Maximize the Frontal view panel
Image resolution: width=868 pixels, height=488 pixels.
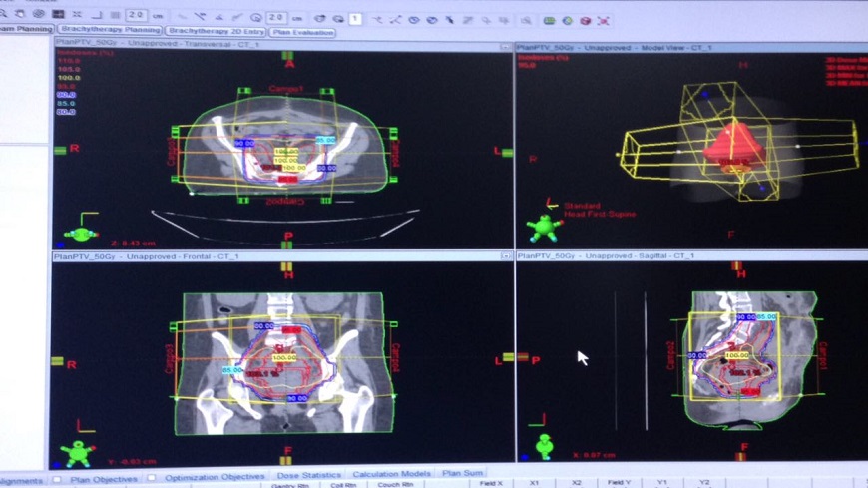[505, 255]
